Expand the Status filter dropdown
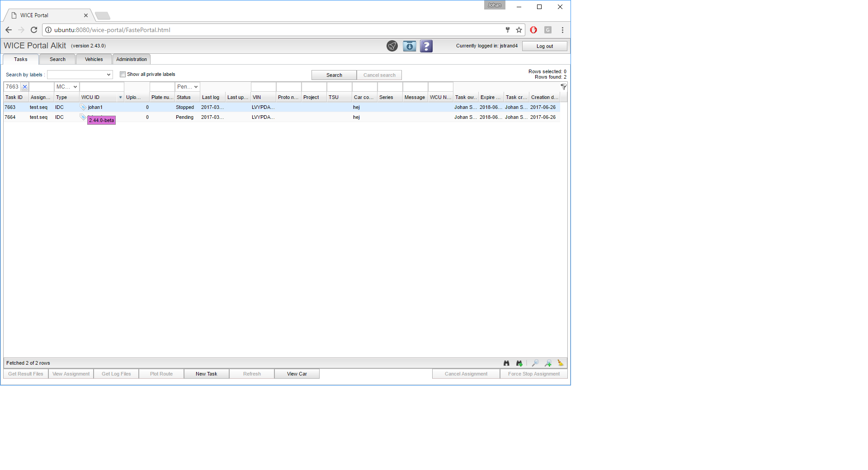This screenshot has width=868, height=470. click(x=187, y=87)
